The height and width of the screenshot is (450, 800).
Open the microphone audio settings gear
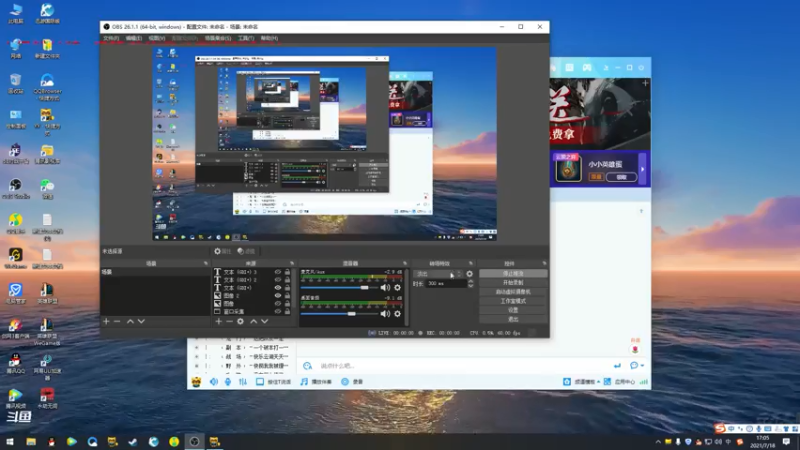[x=397, y=288]
